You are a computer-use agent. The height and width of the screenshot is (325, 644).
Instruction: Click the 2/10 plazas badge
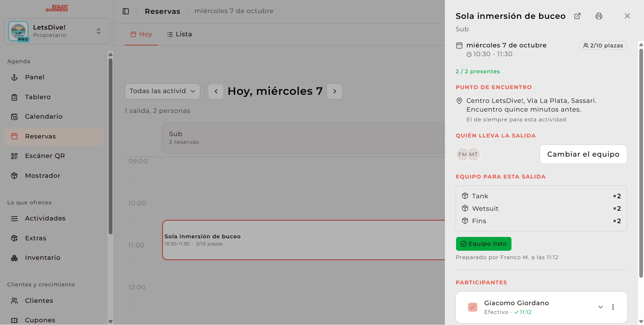pyautogui.click(x=603, y=45)
